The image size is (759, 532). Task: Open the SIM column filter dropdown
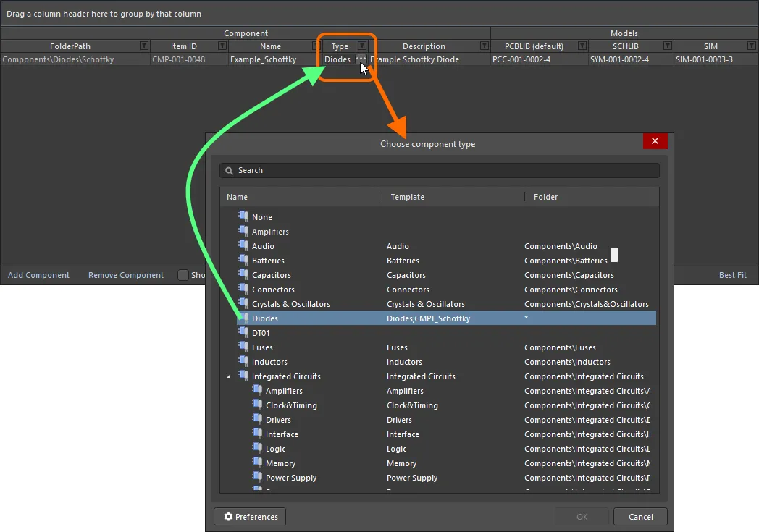tap(751, 46)
